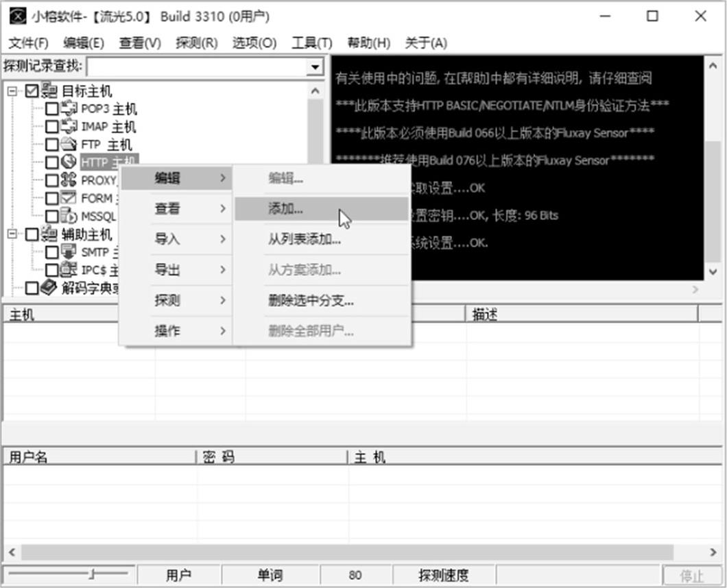Click the FTP 主机 icon
The image size is (727, 588).
(x=69, y=144)
